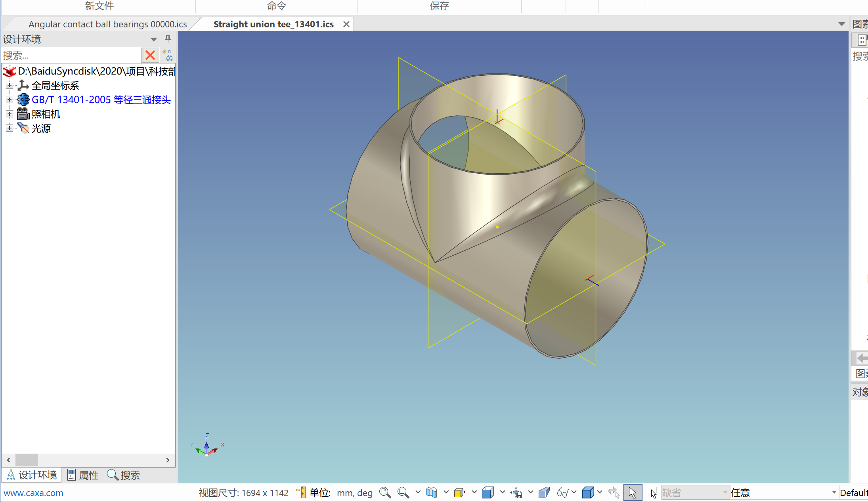This screenshot has height=502, width=868.
Task: Toggle the arrow selection tool button
Action: [x=633, y=492]
